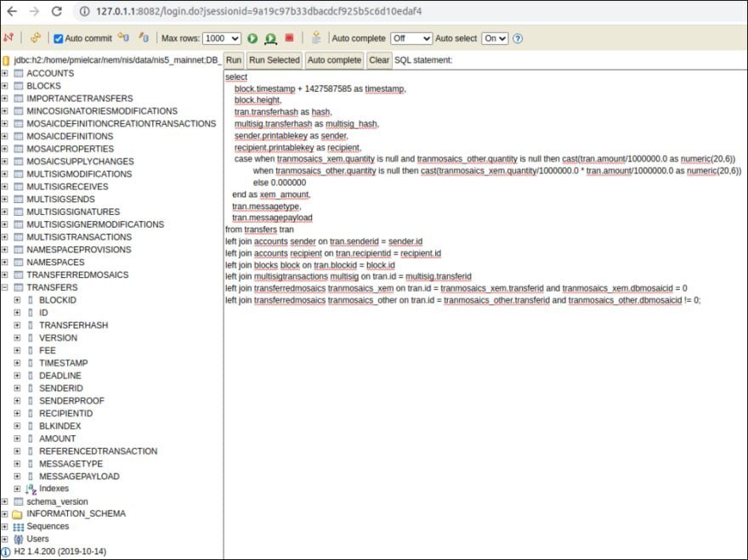Click the Sequences grid icon

coord(18,527)
